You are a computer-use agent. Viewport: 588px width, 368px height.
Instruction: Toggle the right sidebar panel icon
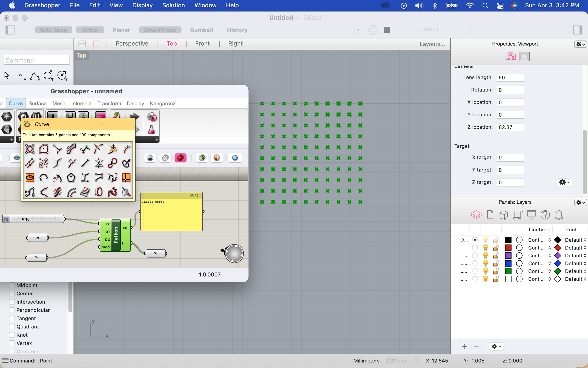coord(578,30)
